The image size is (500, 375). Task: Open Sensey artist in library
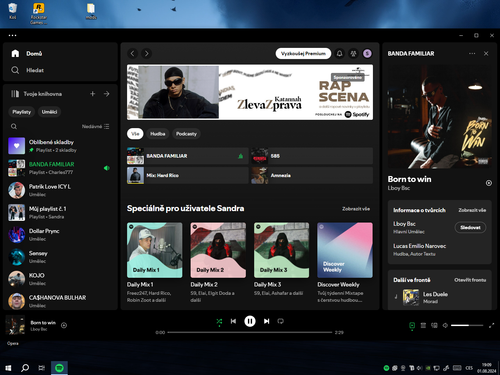tap(60, 257)
